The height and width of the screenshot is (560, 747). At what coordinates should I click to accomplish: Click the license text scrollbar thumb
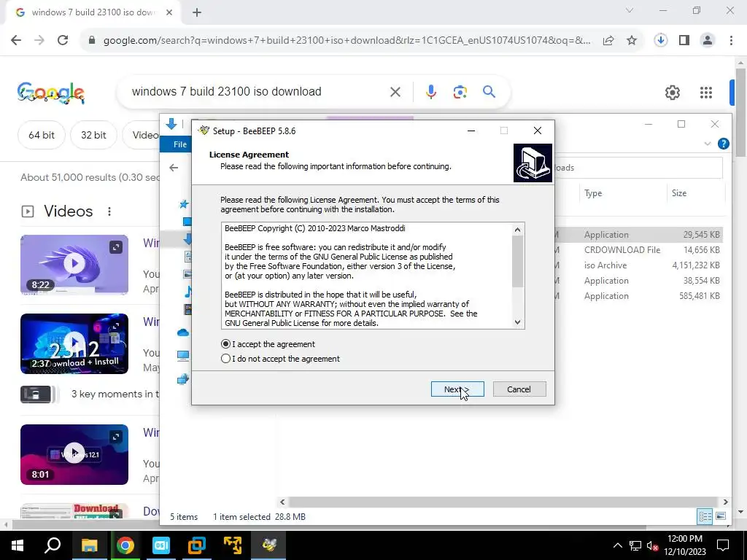518,261
